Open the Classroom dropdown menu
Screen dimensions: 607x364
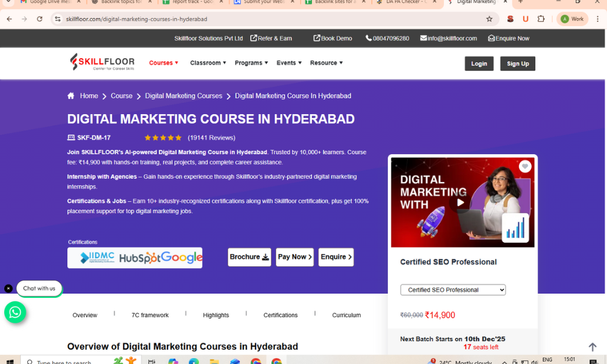[208, 63]
